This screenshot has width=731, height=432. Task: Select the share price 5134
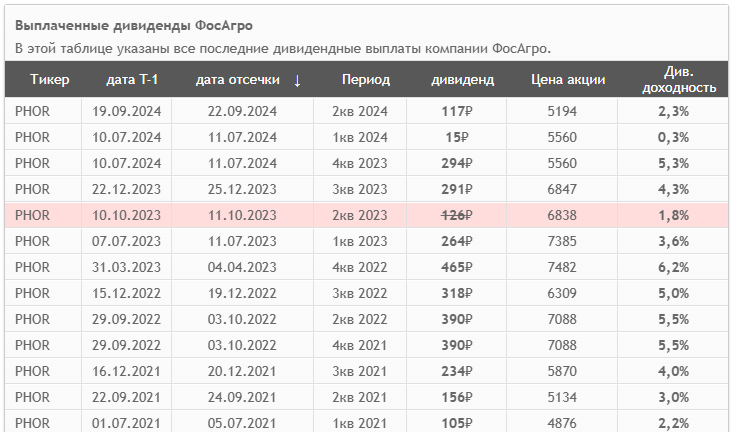[x=562, y=398]
